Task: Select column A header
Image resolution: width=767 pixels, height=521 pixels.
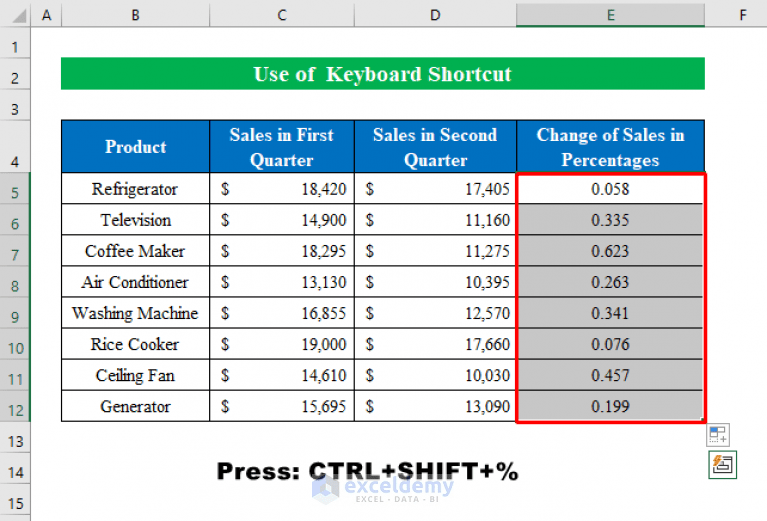Action: click(x=46, y=15)
